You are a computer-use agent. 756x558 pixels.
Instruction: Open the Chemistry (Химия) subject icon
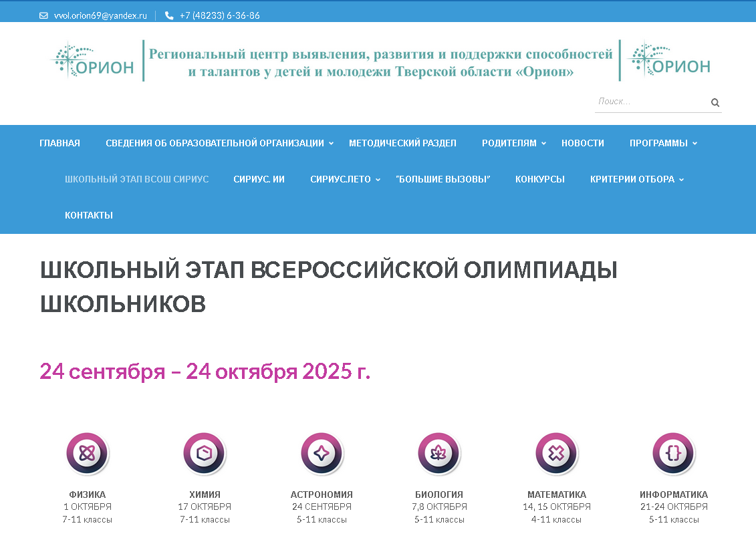[x=205, y=454]
